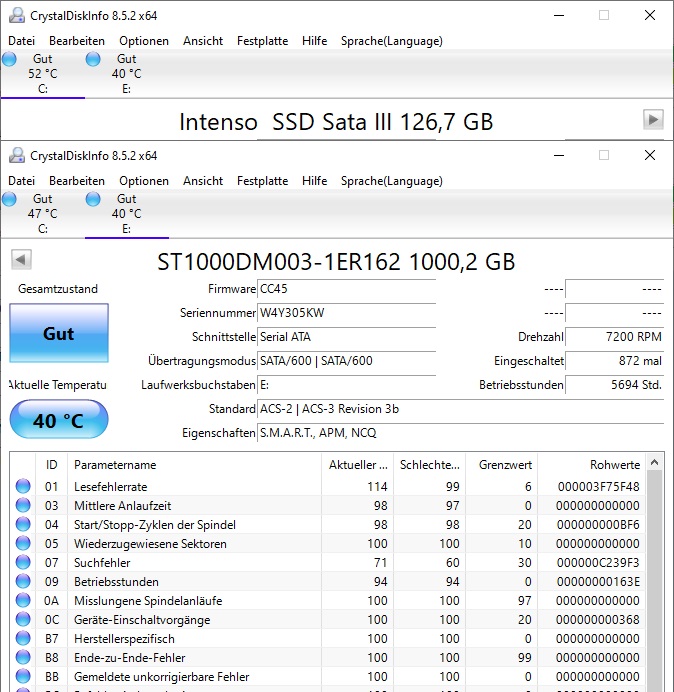Click the status orb for Gemeldete unkorrigierbare Fehler
Image resolution: width=674 pixels, height=692 pixels.
pyautogui.click(x=23, y=676)
